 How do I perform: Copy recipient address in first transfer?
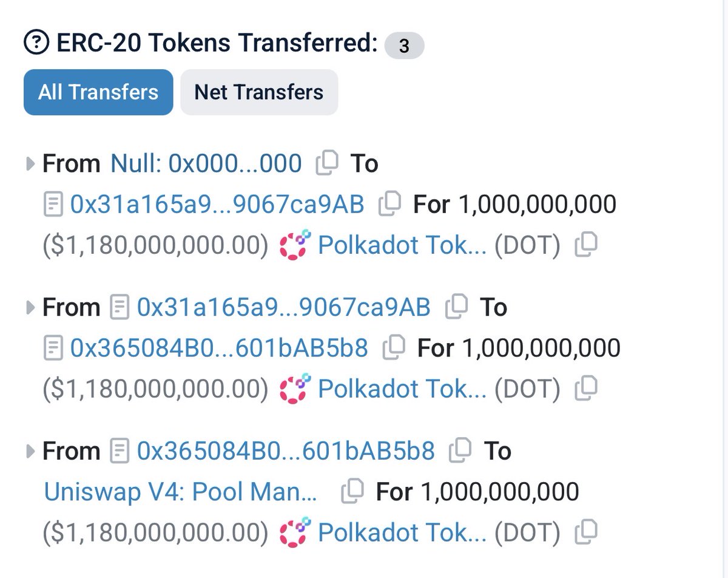coord(389,204)
